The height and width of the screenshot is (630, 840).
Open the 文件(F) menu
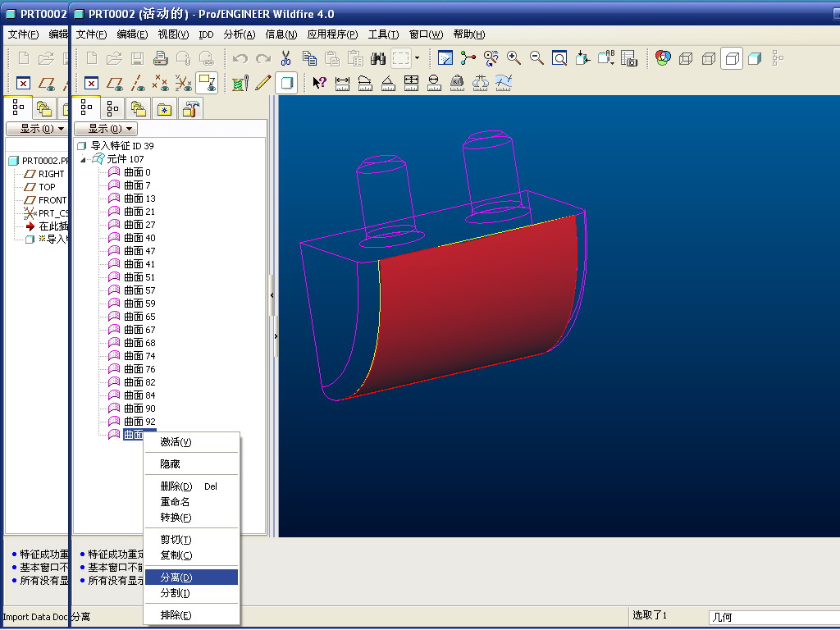(91, 34)
